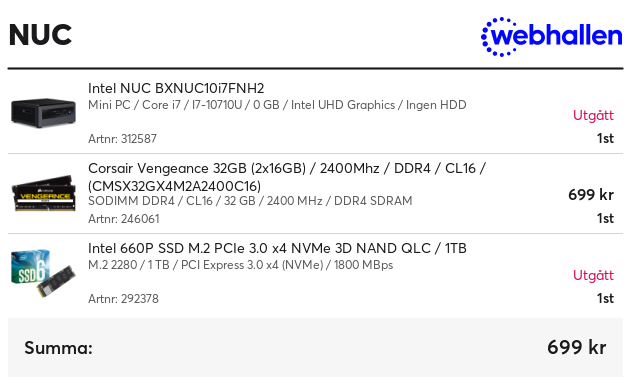Click the Summa total 699 kr

coord(577,347)
